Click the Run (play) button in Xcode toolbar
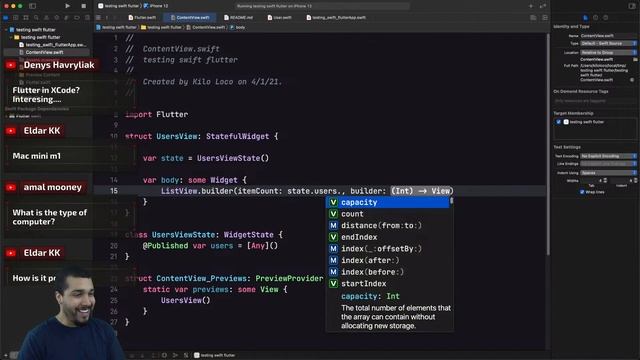 (67, 6)
